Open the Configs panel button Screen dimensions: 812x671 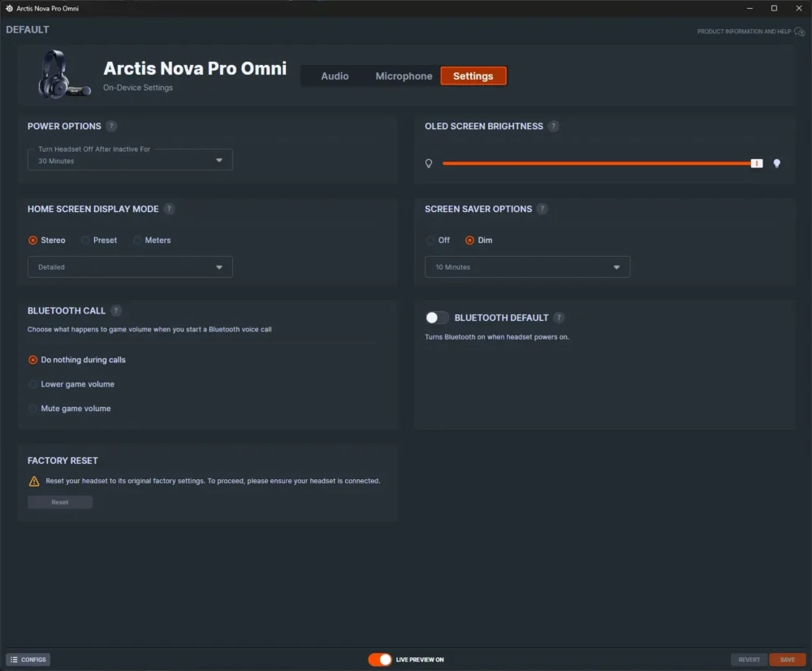click(28, 660)
